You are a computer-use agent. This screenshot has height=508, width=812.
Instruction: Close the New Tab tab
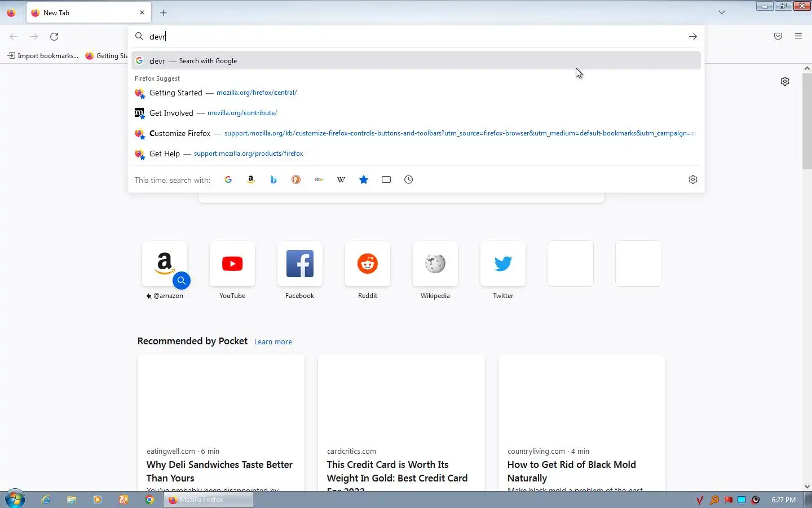coord(142,12)
